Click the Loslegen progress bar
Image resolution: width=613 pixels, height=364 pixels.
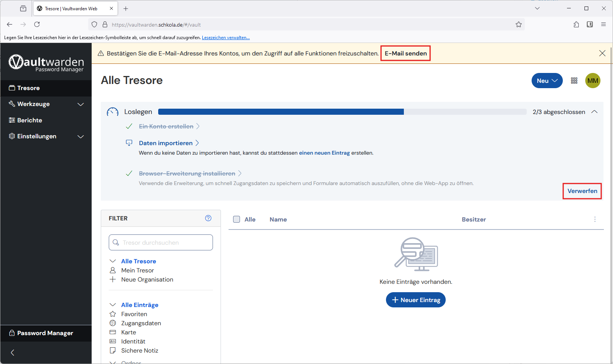[342, 112]
